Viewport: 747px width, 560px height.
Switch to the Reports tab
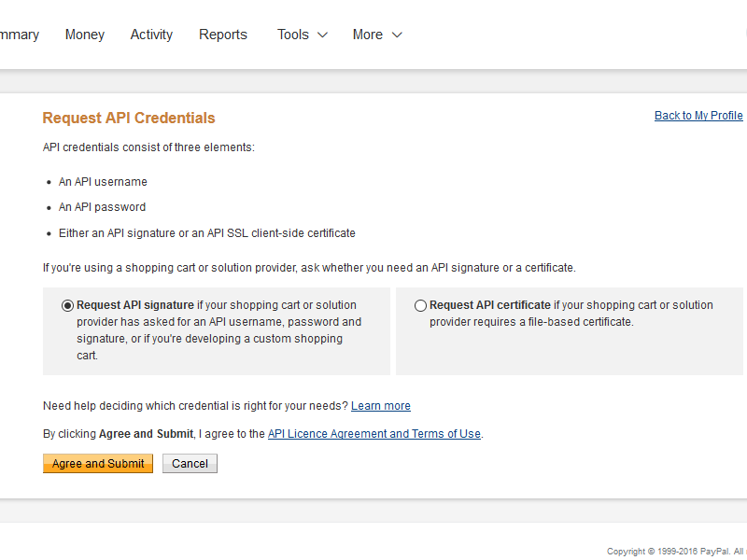pos(223,35)
